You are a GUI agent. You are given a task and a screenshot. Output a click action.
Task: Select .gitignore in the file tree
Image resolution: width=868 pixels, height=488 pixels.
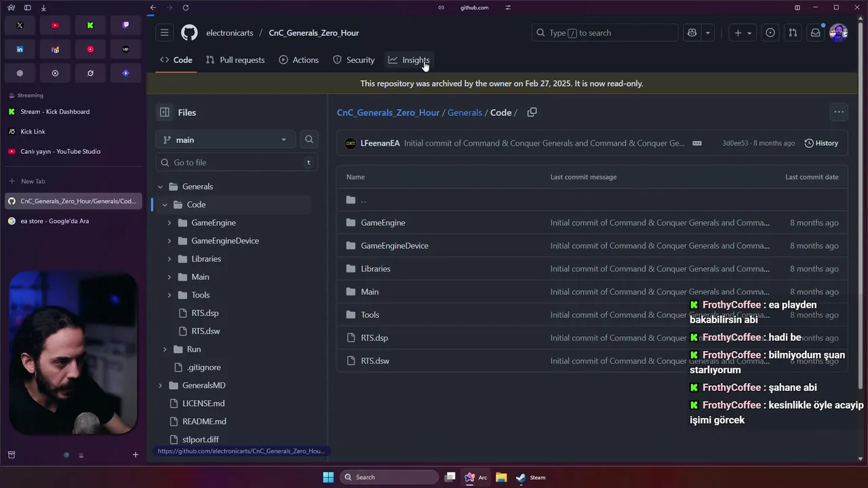click(x=203, y=367)
